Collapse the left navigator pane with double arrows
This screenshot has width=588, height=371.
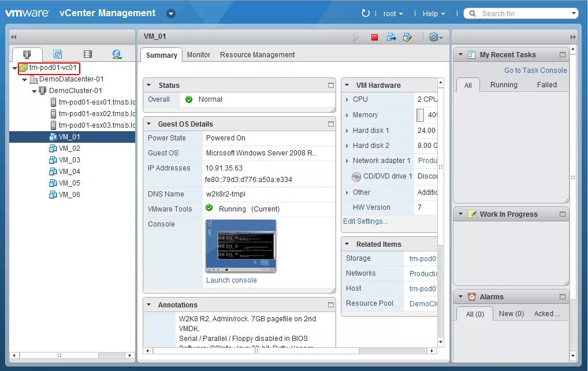point(14,37)
